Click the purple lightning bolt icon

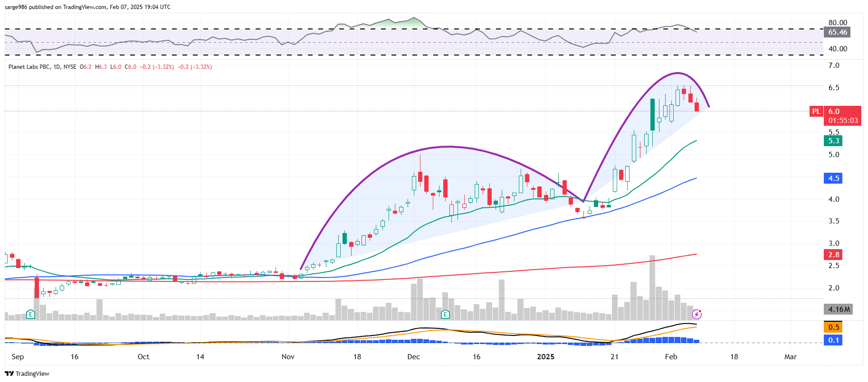pos(696,314)
